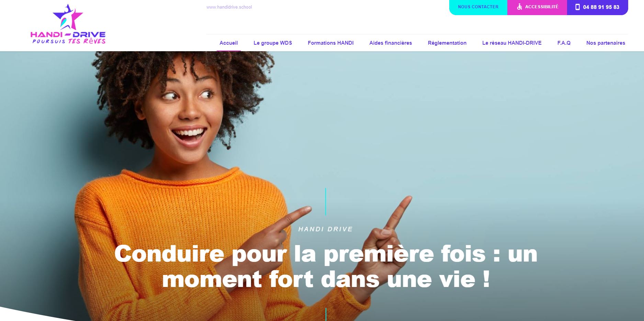Go to Aides financières

coord(391,43)
